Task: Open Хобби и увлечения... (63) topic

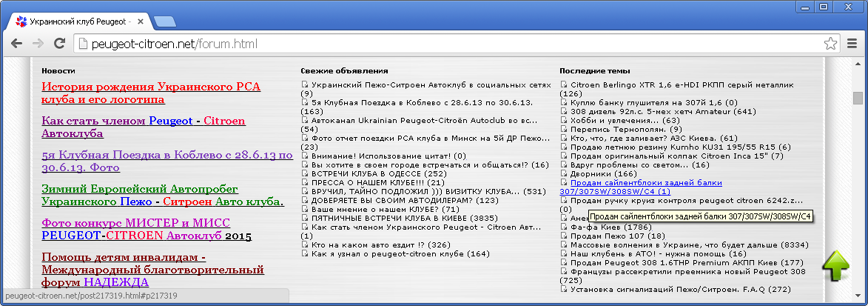Action: pos(625,120)
